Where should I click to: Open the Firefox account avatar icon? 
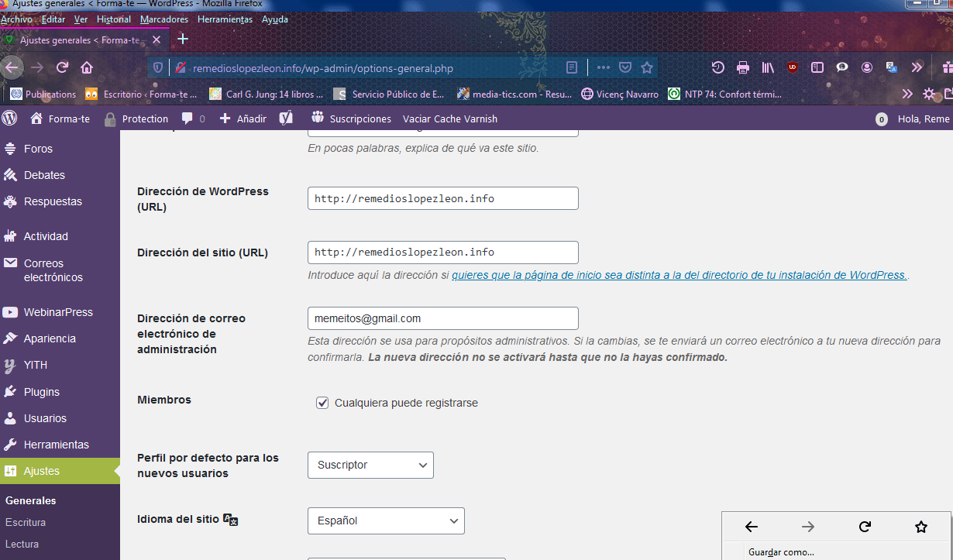[x=867, y=67]
